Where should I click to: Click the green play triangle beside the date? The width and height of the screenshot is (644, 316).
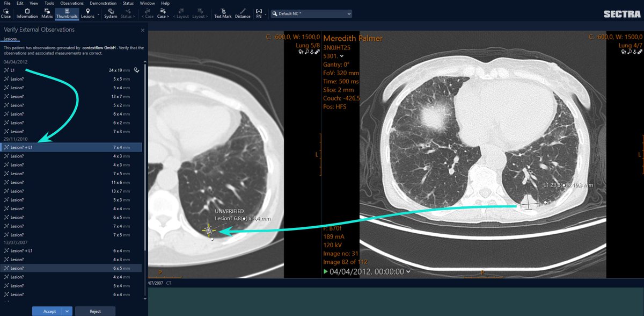pos(325,271)
